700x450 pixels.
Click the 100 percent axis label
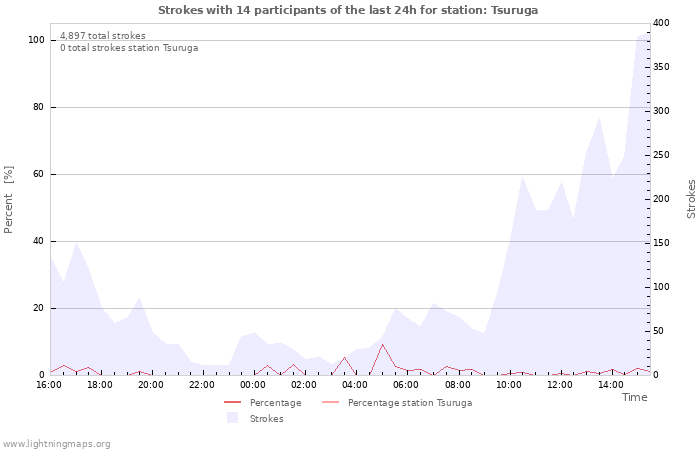point(36,40)
